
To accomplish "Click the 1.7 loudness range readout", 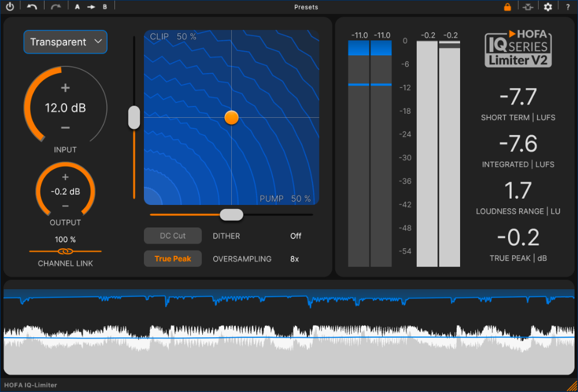I will point(518,191).
